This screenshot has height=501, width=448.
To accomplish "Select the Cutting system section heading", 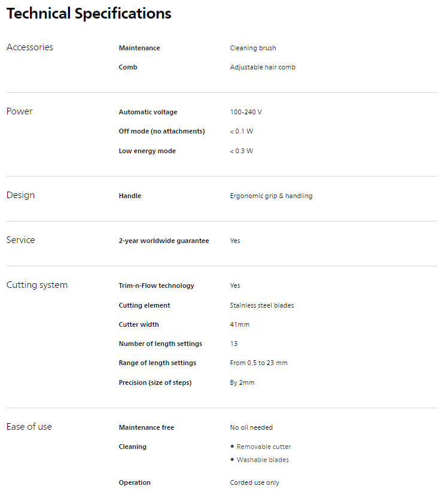I will [36, 285].
